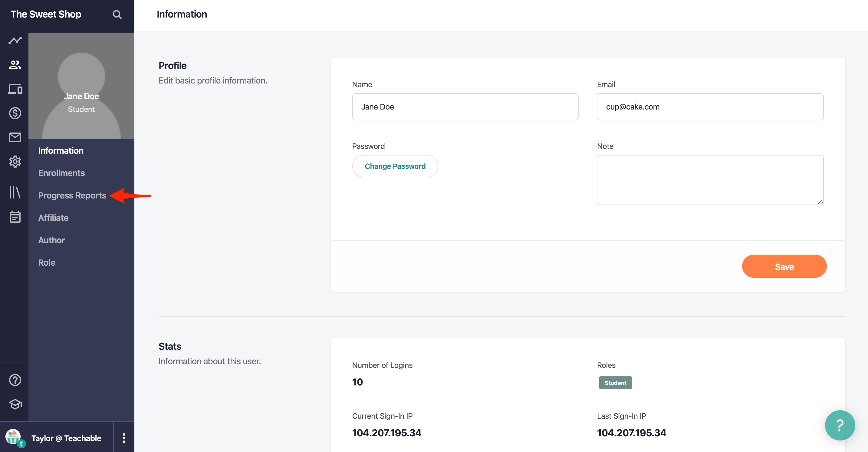This screenshot has height=452, width=868.
Task: Click the Profile section heading
Action: (173, 65)
